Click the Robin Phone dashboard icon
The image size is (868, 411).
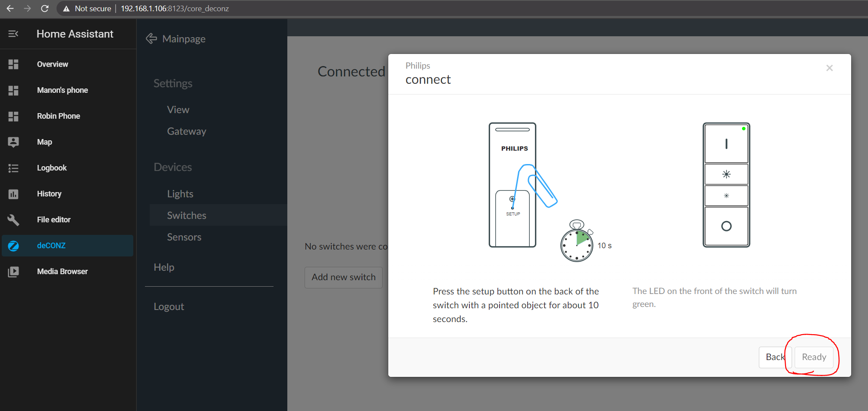coord(13,116)
